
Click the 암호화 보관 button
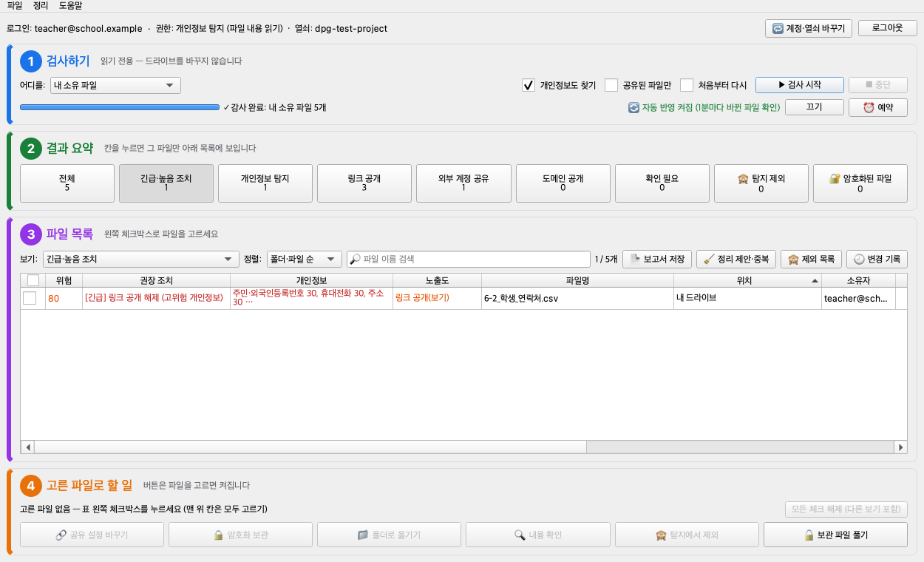click(x=241, y=534)
